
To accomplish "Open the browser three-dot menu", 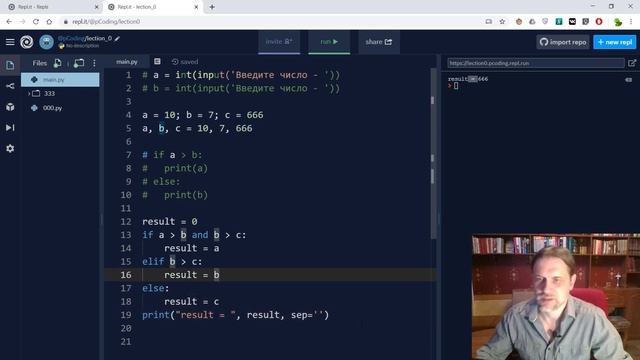I will tap(631, 22).
